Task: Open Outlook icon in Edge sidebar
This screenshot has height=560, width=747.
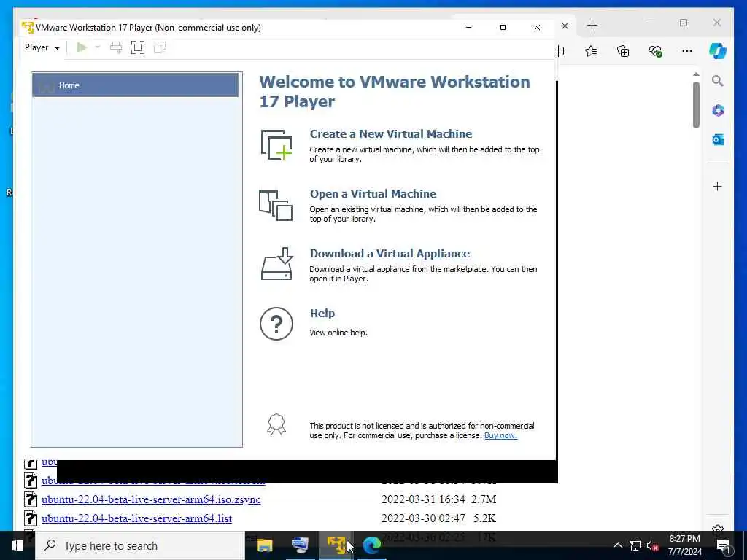Action: [x=718, y=139]
